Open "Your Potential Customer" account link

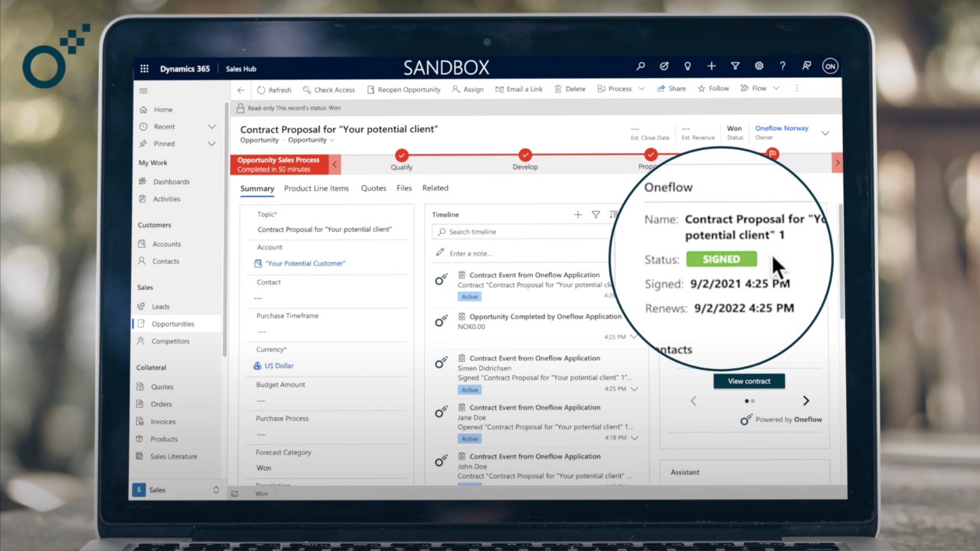(x=305, y=263)
